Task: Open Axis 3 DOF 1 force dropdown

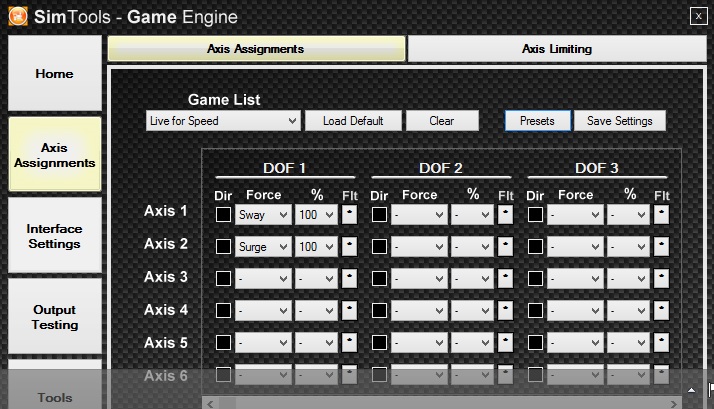Action: coord(263,278)
